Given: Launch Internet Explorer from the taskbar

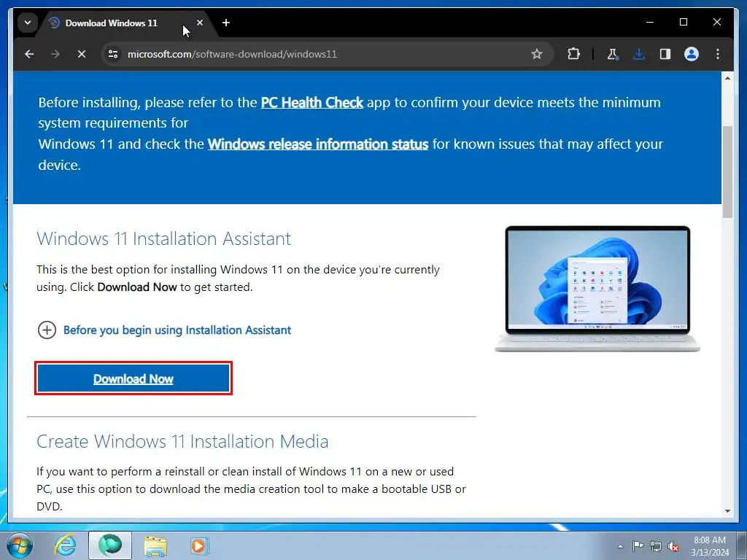Looking at the screenshot, I should [65, 545].
